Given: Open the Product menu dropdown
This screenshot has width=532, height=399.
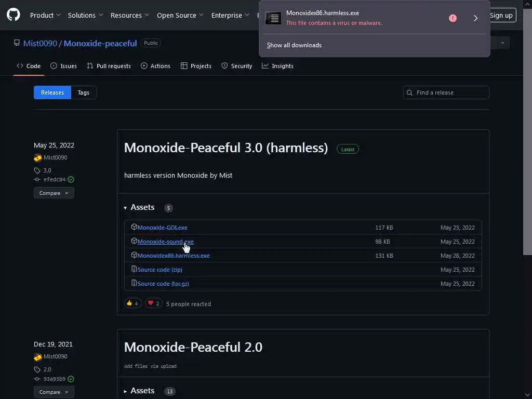Looking at the screenshot, I should pos(45,15).
